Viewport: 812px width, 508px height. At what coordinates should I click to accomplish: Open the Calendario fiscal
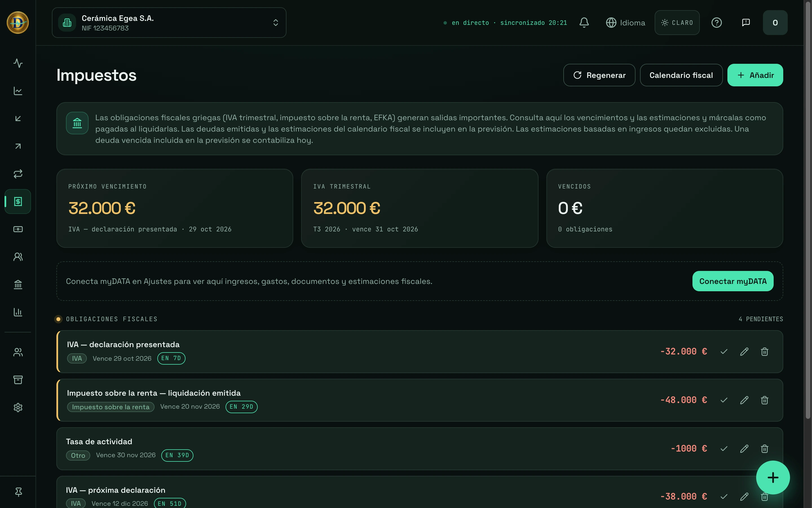(681, 75)
